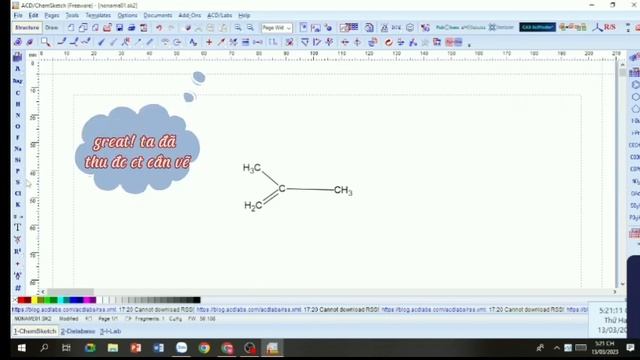
Task: Switch to Structure mode
Action: click(27, 28)
